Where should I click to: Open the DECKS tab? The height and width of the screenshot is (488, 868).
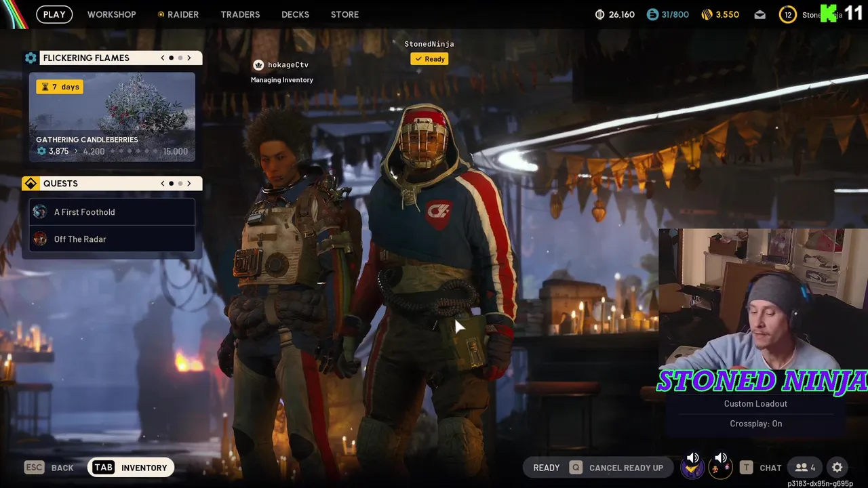tap(295, 14)
